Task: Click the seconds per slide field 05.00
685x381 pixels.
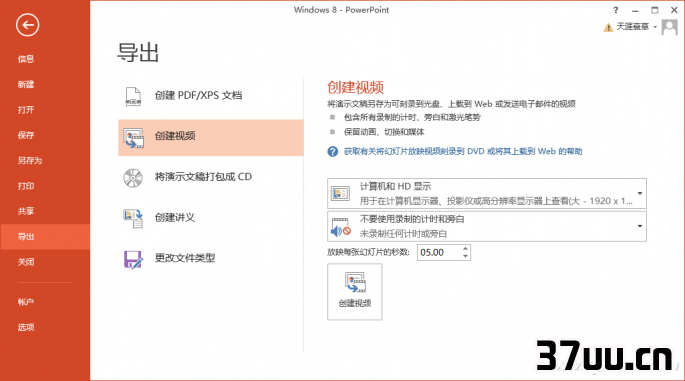Action: click(x=439, y=253)
